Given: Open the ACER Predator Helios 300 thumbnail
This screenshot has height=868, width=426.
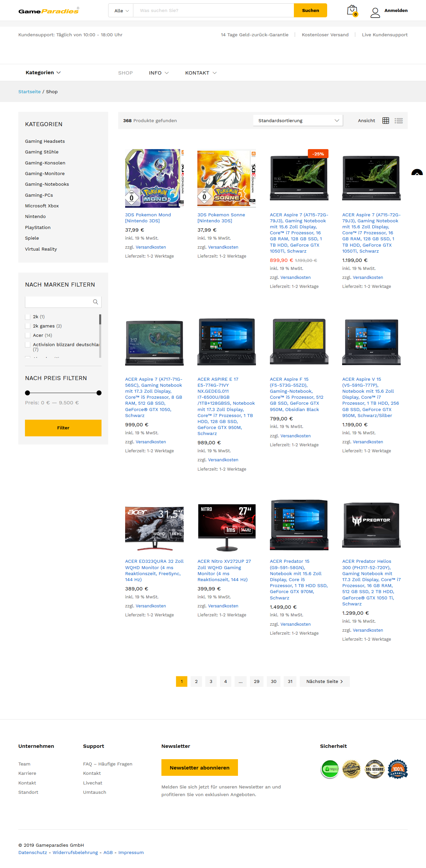Looking at the screenshot, I should coord(371,525).
